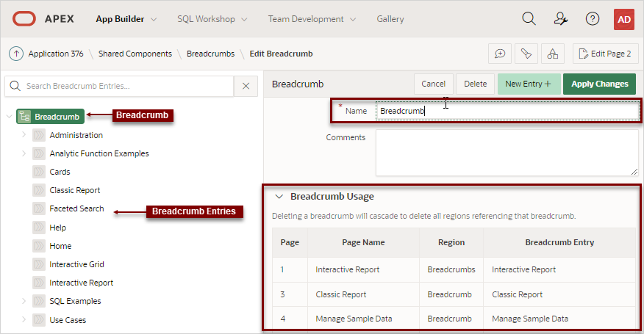Click the Help entry icon in tree
Viewport: 644px width, 334px height.
point(39,228)
